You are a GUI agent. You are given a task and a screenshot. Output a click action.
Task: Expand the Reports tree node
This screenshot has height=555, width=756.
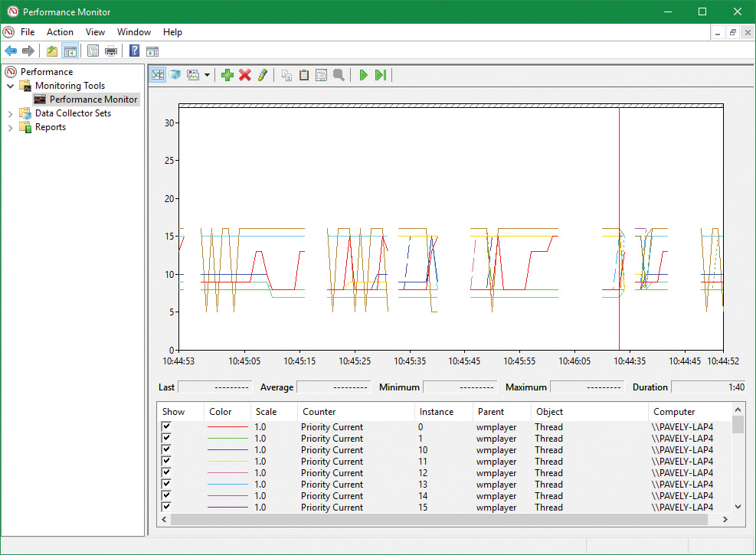coord(11,127)
